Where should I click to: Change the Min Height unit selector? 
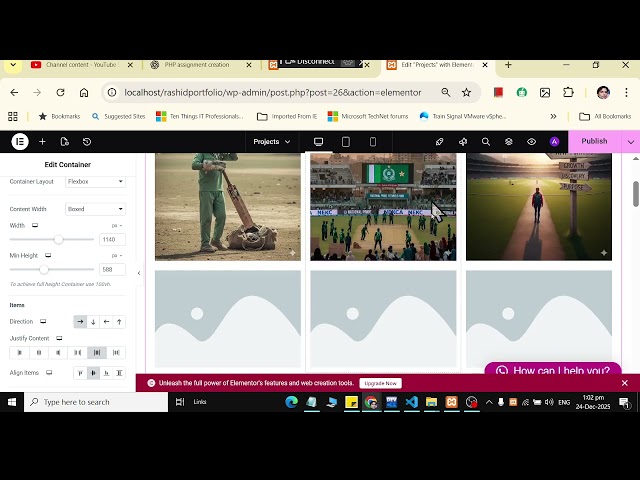[117, 256]
